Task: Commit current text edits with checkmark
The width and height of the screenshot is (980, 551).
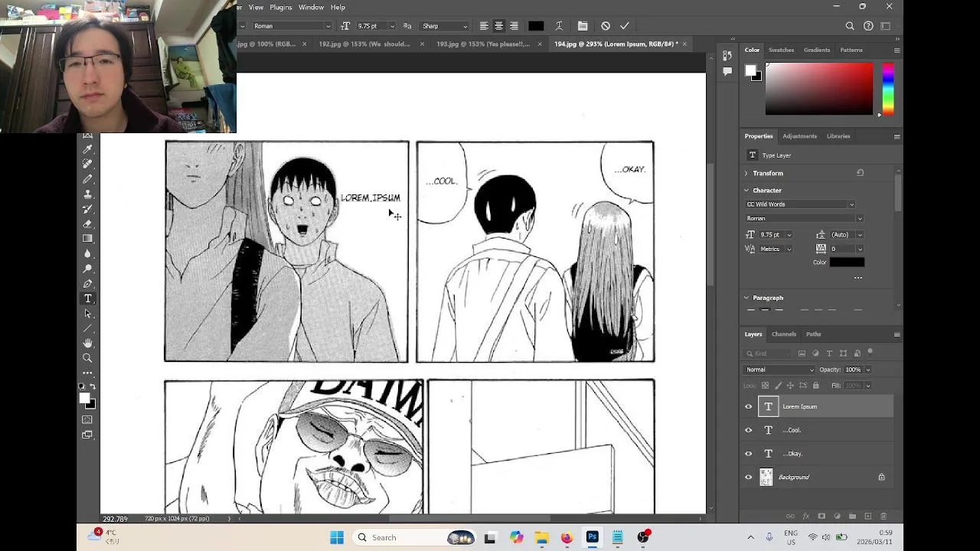Action: click(x=625, y=26)
